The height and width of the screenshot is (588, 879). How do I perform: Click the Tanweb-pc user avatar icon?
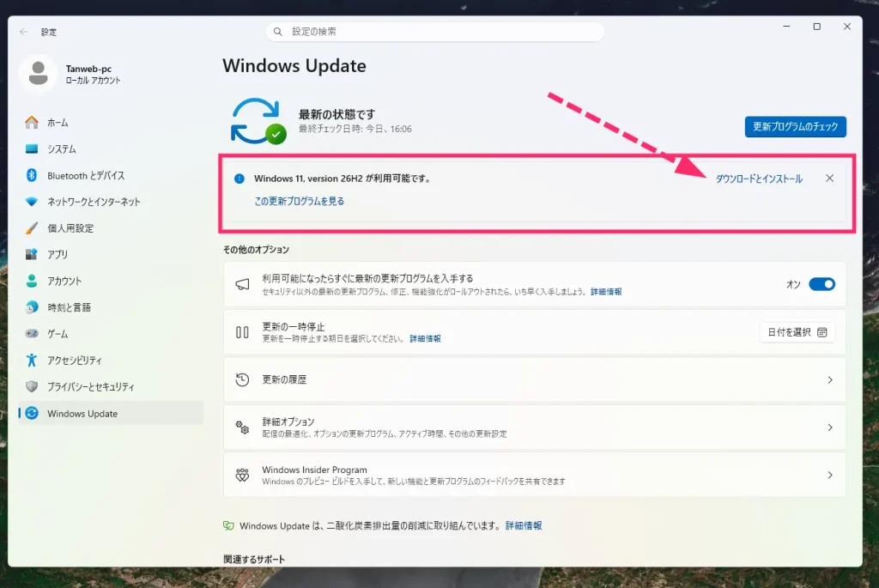(x=38, y=74)
